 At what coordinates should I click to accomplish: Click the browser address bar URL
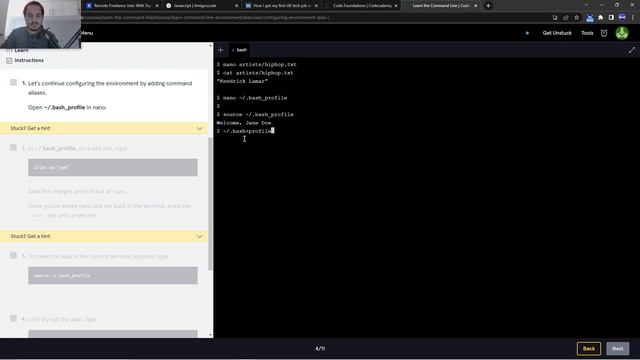[x=205, y=18]
